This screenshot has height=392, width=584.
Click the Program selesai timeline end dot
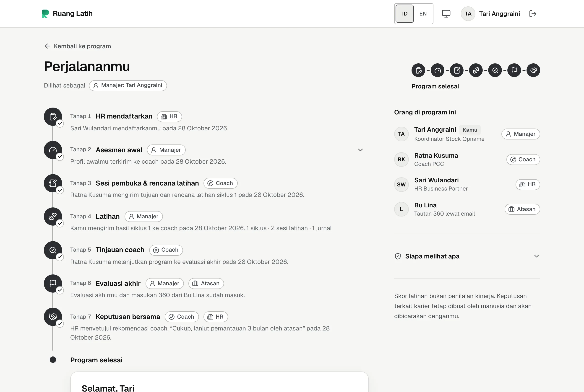tap(53, 360)
